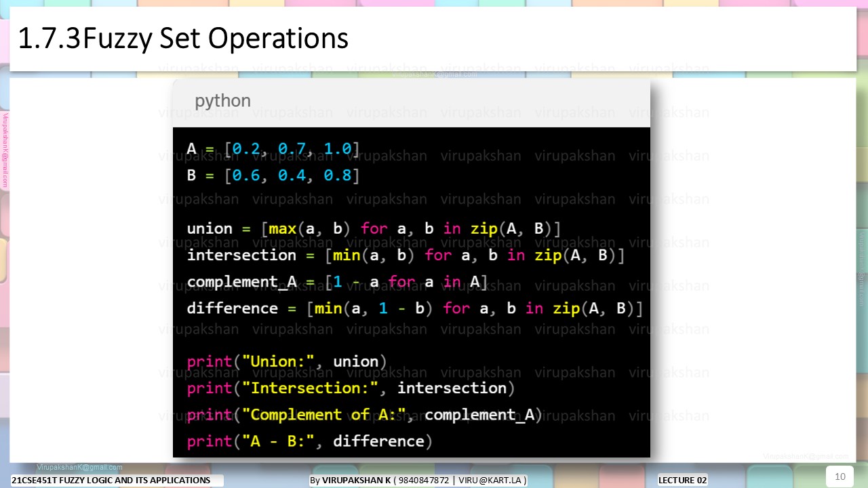
Task: Click the max function in union line
Action: (283, 228)
